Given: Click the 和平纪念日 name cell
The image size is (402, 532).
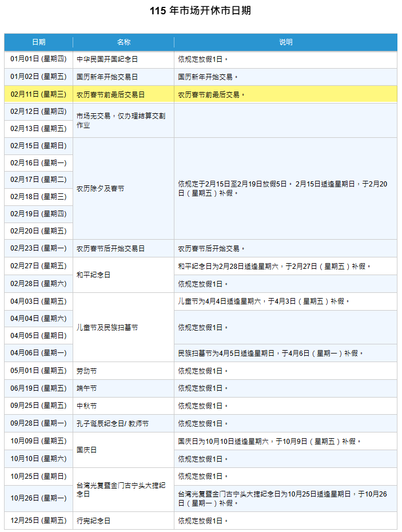Looking at the screenshot, I should tap(94, 275).
